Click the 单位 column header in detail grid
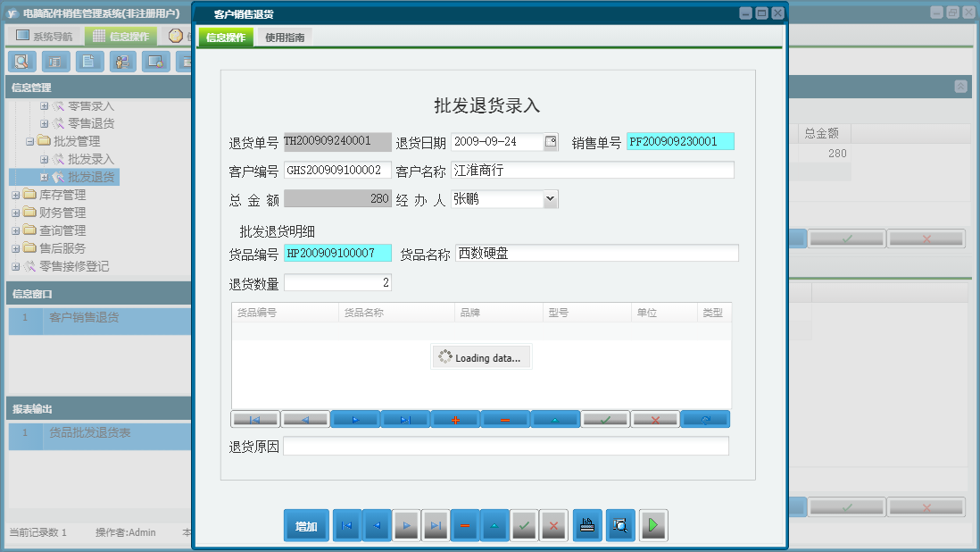Image resolution: width=980 pixels, height=552 pixels. (664, 313)
